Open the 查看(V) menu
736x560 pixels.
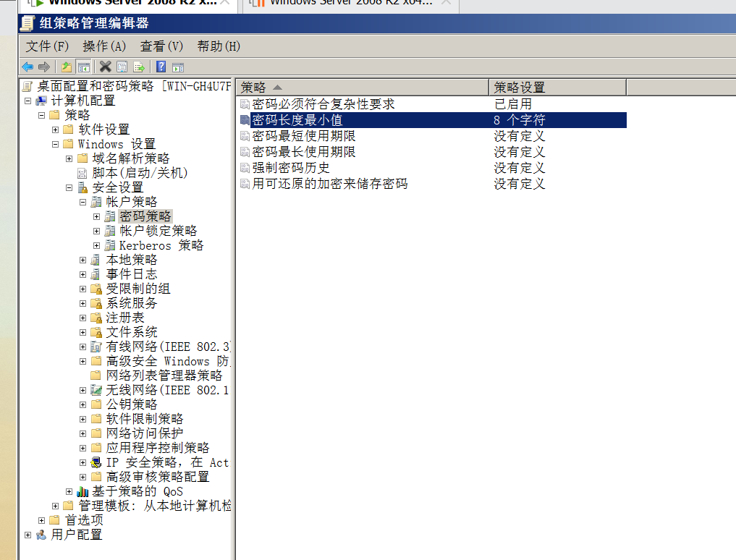[161, 46]
